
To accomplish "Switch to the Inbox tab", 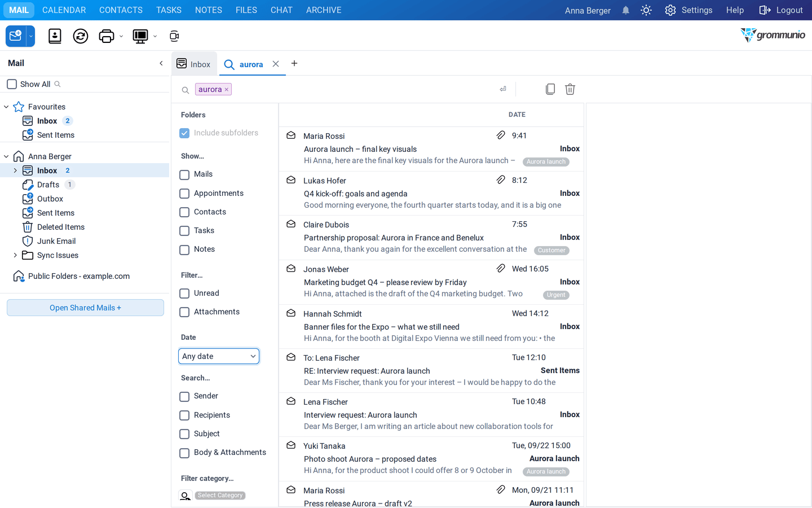I will [193, 64].
